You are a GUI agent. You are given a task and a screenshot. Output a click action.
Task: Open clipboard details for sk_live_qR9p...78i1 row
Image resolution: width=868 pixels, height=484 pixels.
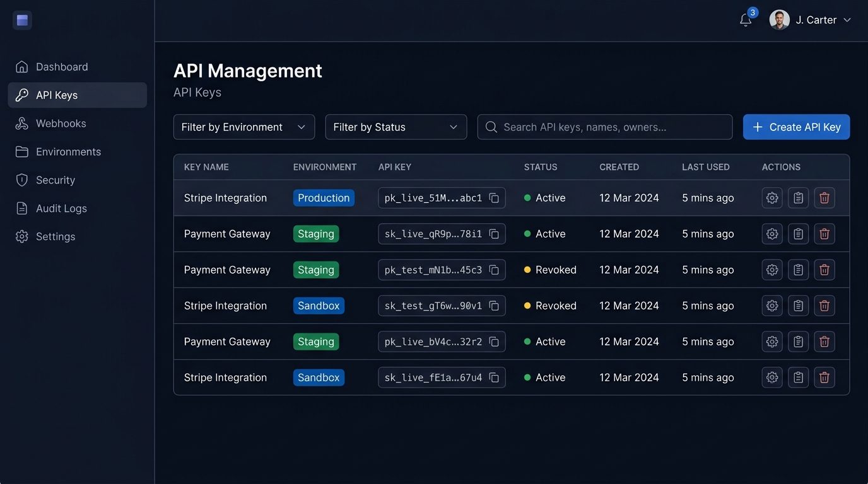click(798, 234)
